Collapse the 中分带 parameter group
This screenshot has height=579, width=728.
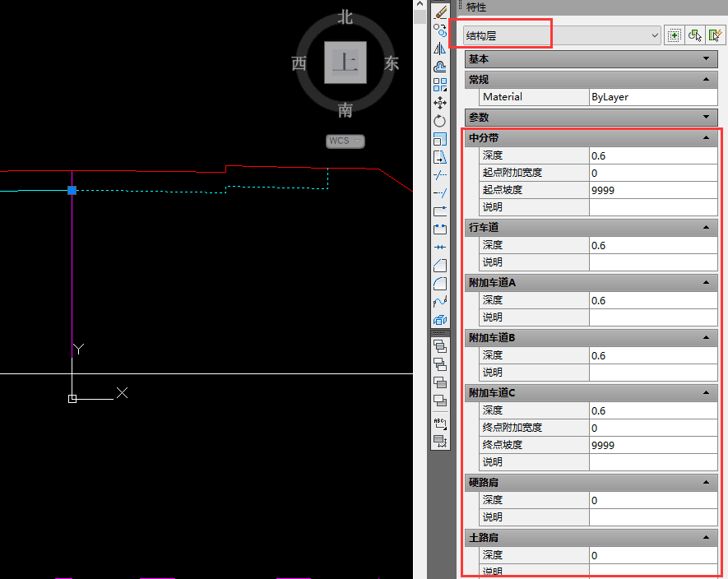[706, 138]
